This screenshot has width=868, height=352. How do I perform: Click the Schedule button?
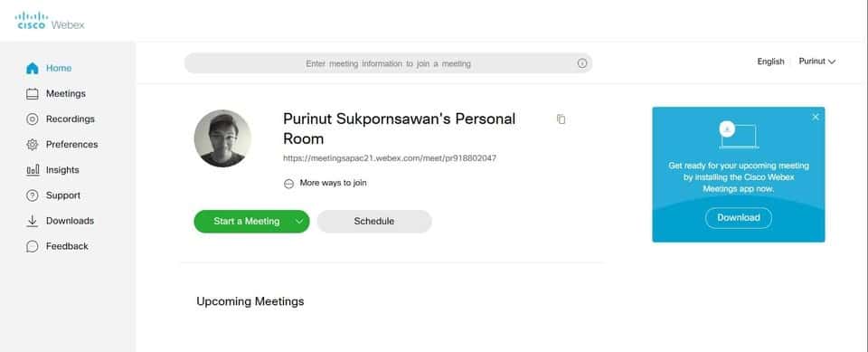click(374, 221)
